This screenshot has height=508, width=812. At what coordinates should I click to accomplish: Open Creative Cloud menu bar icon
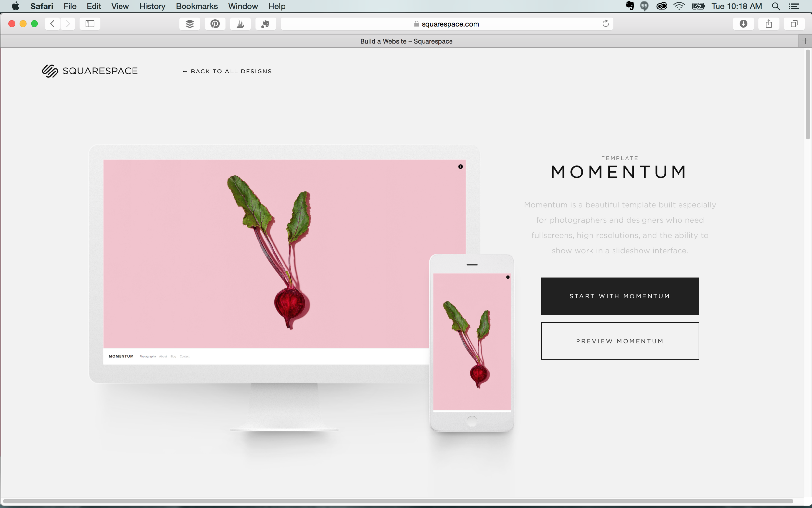tap(662, 6)
